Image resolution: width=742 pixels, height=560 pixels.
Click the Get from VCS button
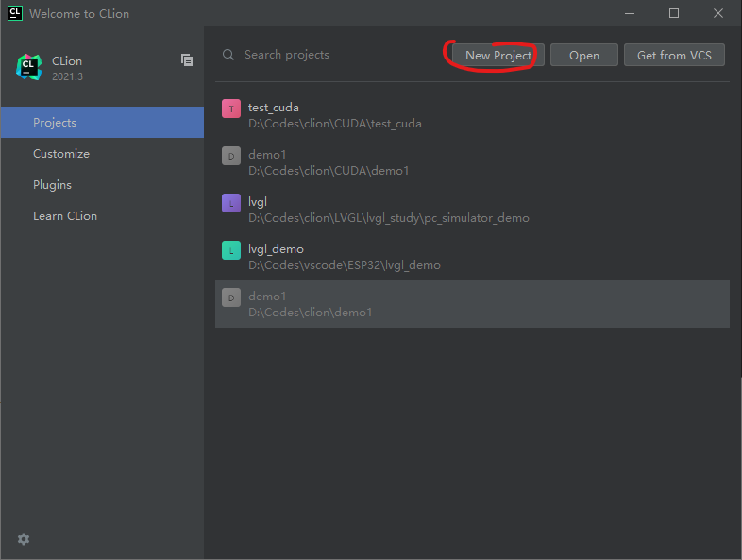[674, 55]
